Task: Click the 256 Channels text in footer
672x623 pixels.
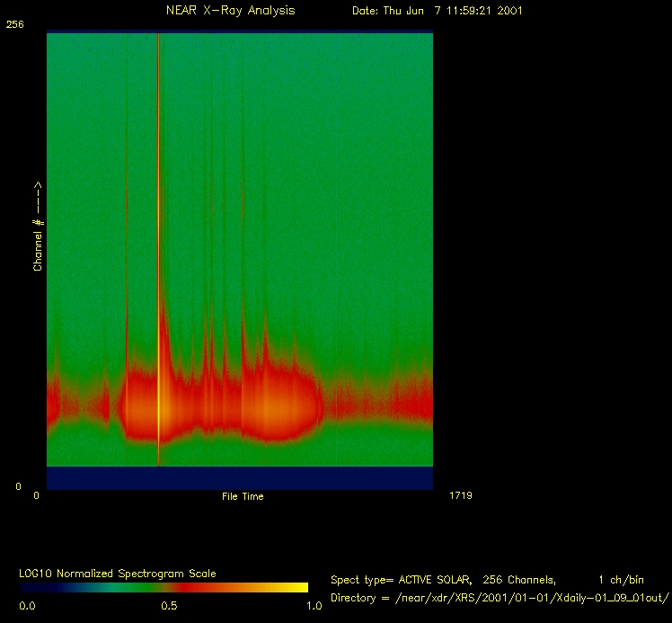Action: (519, 580)
